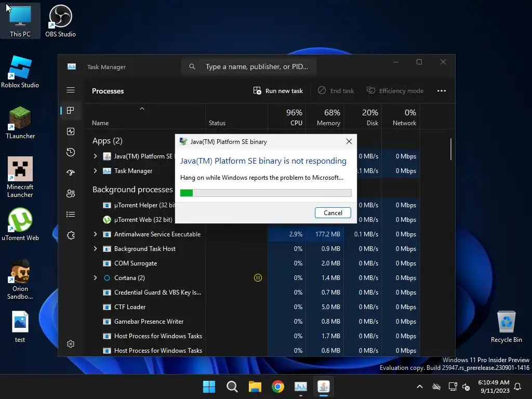Select the test image file on desktop
Image resolution: width=532 pixels, height=399 pixels.
20,327
